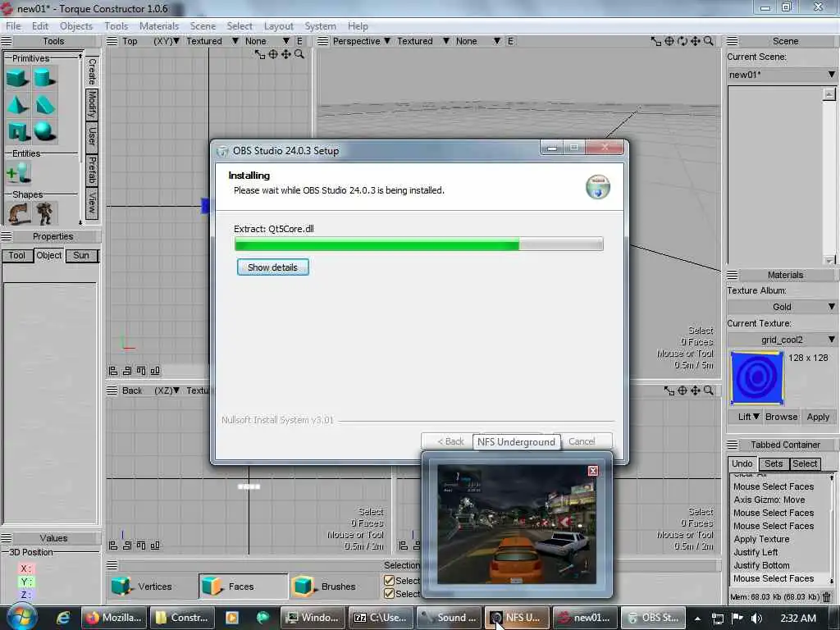Image resolution: width=840 pixels, height=630 pixels.
Task: Expand the Current Scene new01* dropdown
Action: (x=782, y=75)
